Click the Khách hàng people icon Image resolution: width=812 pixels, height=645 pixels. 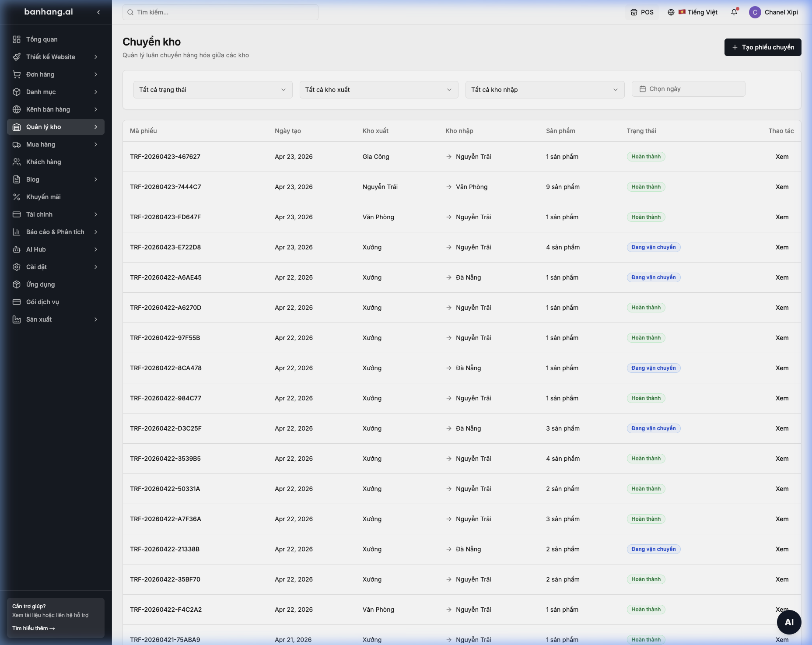17,162
